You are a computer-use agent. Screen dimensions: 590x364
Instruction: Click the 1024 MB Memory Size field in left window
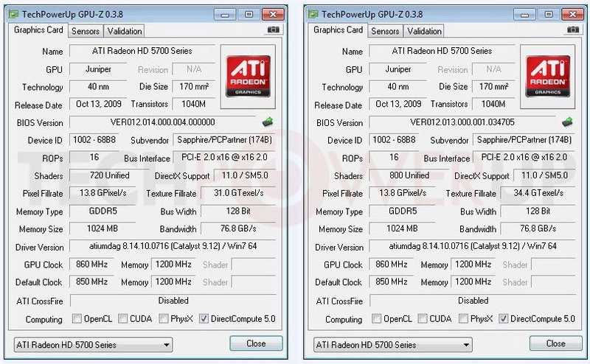[x=103, y=228]
